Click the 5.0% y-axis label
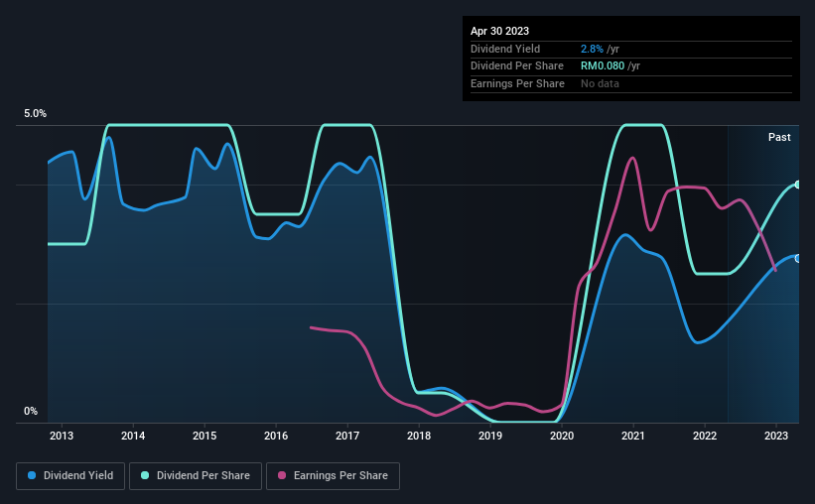815x504 pixels. click(x=35, y=113)
